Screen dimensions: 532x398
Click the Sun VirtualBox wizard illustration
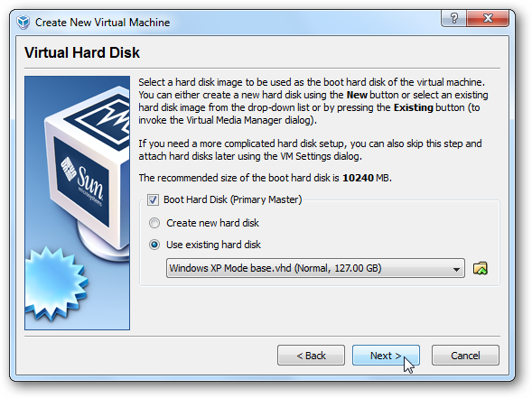[x=77, y=203]
